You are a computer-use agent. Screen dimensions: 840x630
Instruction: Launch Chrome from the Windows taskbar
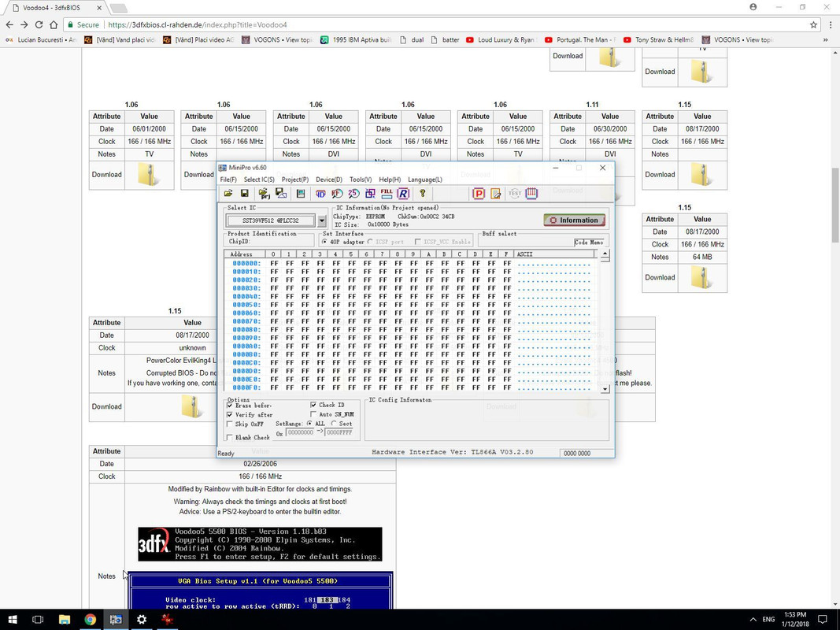tap(90, 619)
